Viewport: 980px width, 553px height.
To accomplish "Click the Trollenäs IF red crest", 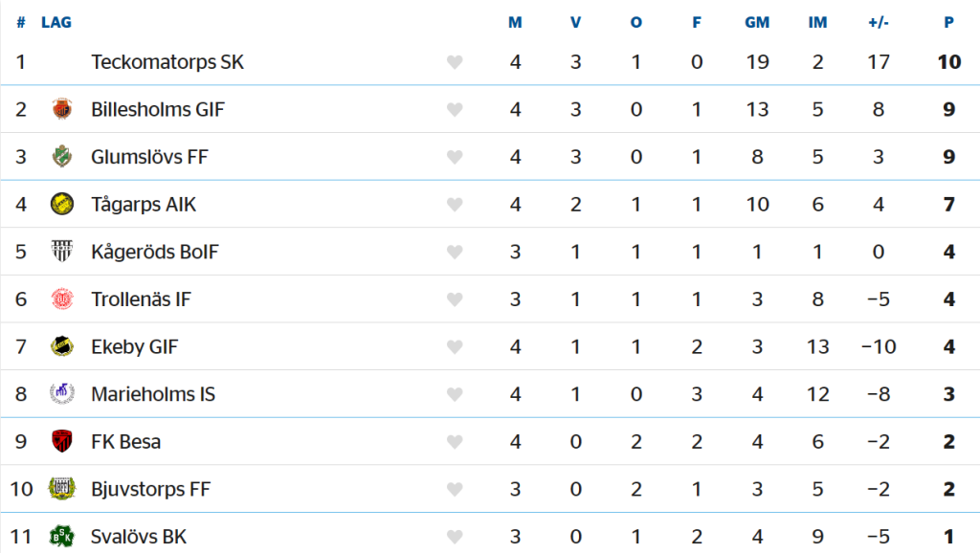I will 62,299.
